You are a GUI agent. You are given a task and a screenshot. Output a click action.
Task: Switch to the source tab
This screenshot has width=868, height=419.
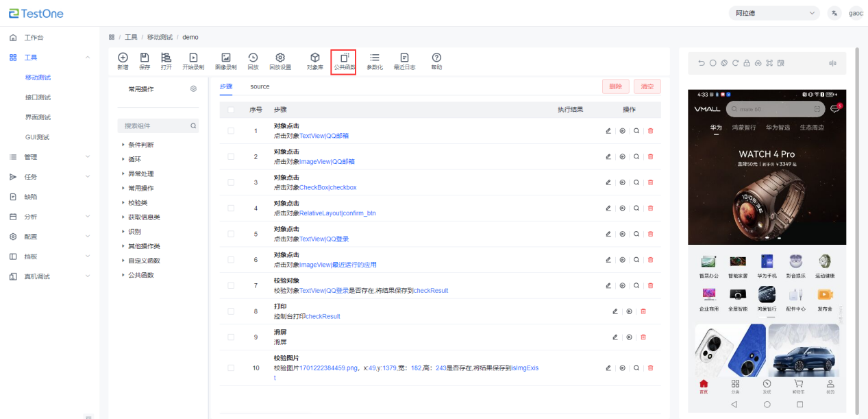pyautogui.click(x=260, y=86)
